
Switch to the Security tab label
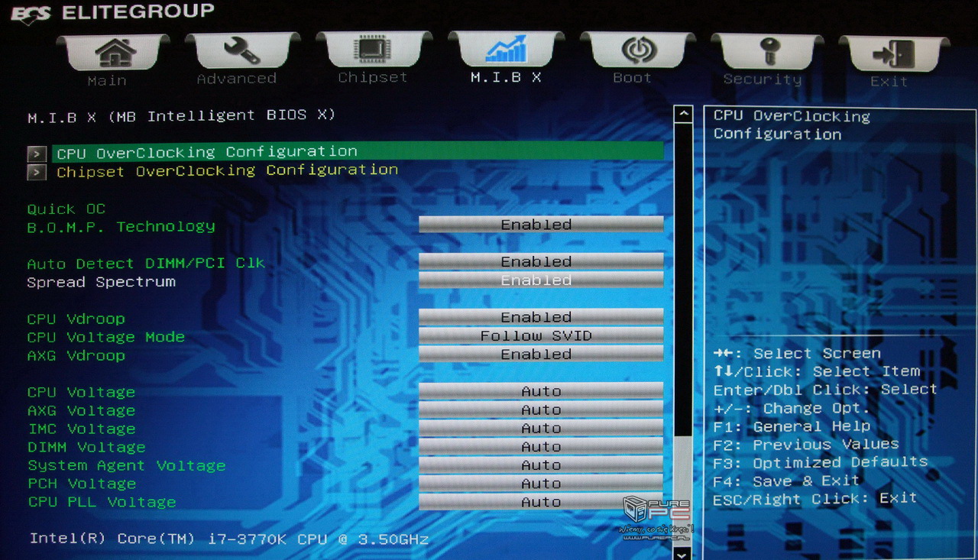point(763,79)
